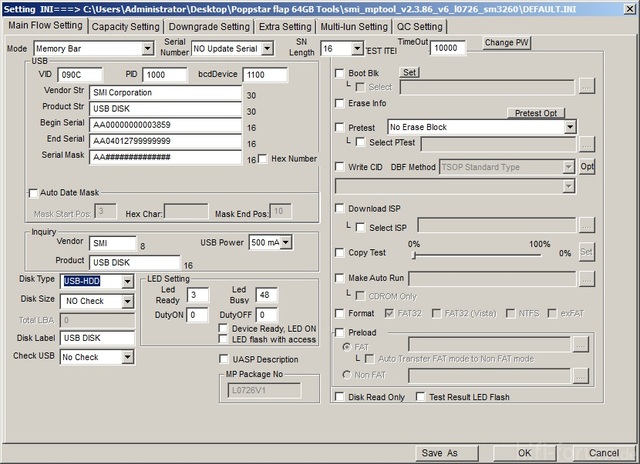Open the Pretest No Erase Block dropdown

[570, 127]
